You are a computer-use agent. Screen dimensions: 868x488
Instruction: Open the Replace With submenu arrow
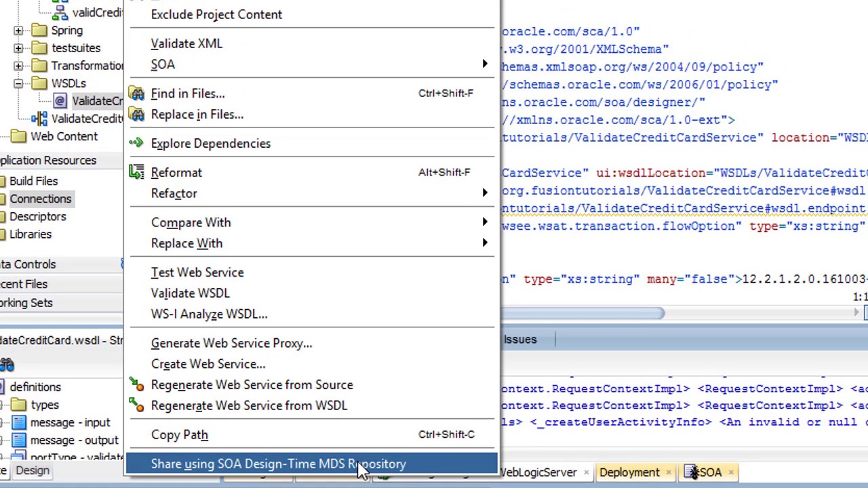point(484,243)
